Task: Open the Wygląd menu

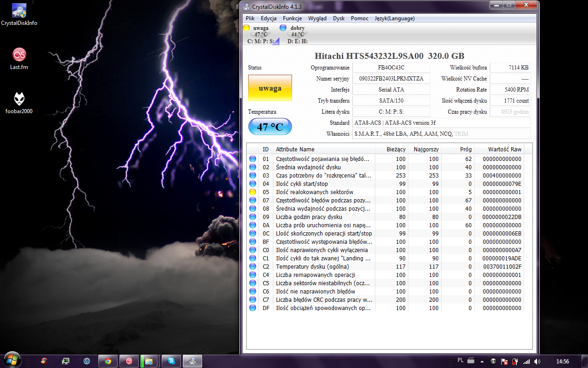Action: (x=317, y=18)
